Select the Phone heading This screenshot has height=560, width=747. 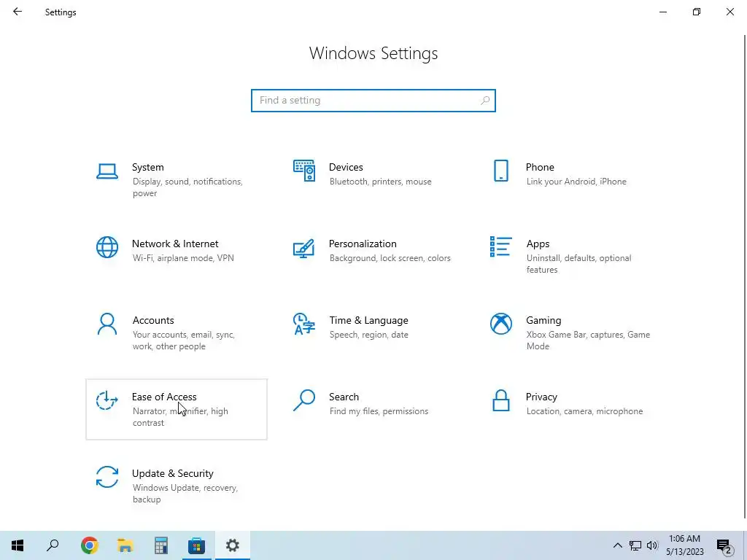pyautogui.click(x=540, y=167)
